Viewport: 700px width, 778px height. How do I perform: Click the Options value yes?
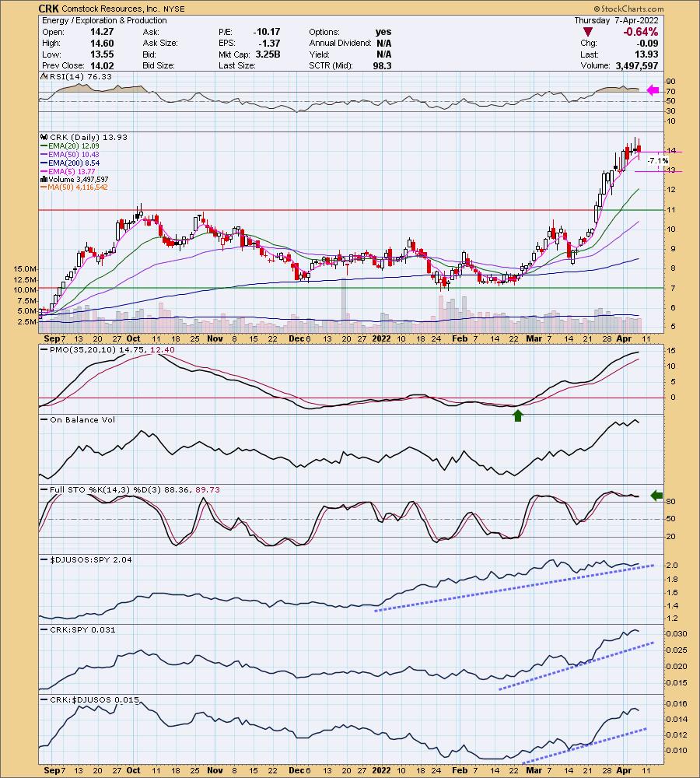click(383, 32)
